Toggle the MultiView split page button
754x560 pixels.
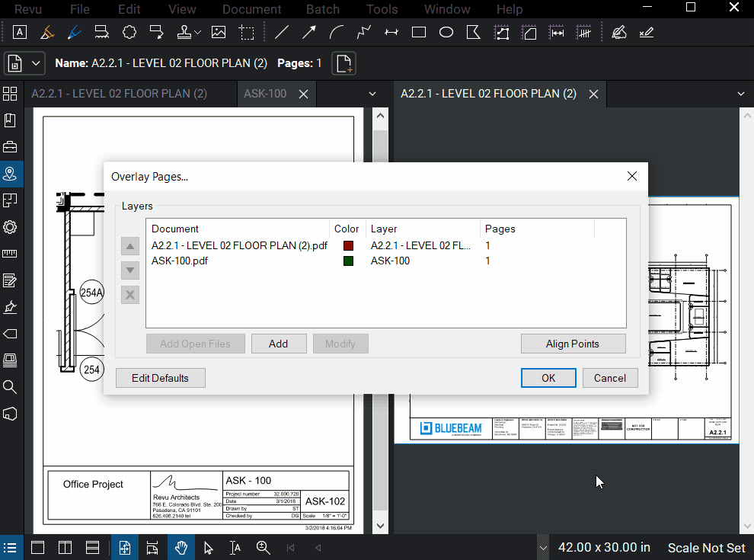125,547
